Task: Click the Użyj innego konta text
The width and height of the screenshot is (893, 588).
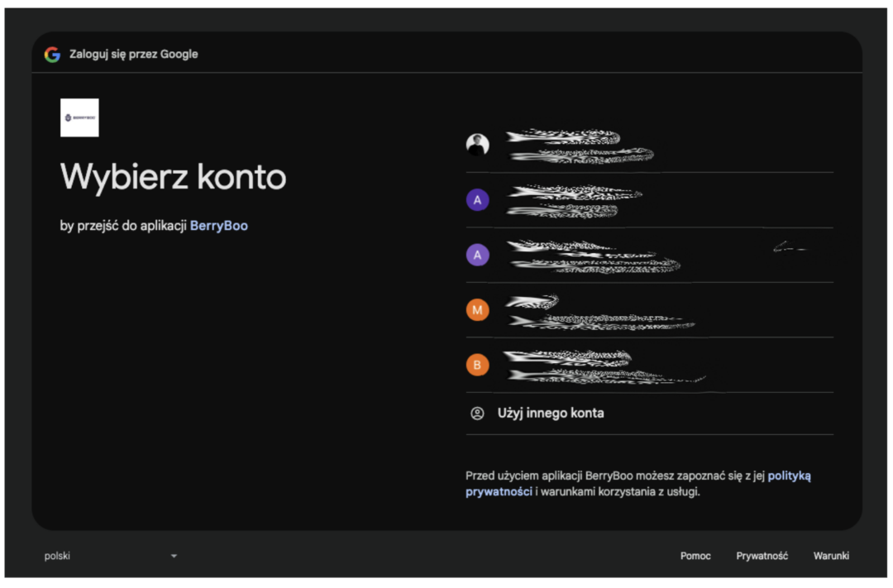Action: tap(550, 414)
